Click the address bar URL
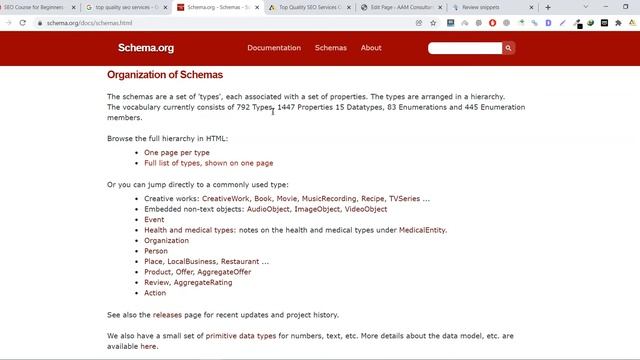The width and height of the screenshot is (640, 360). [89, 23]
